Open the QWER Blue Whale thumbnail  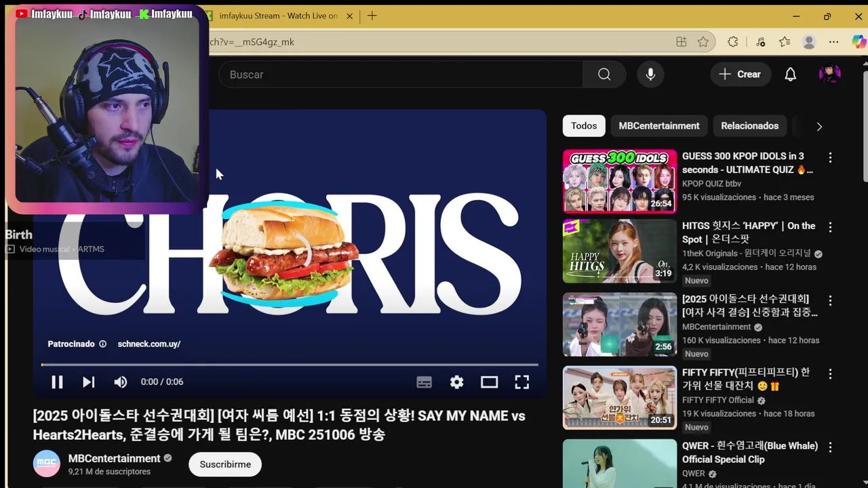(x=620, y=464)
